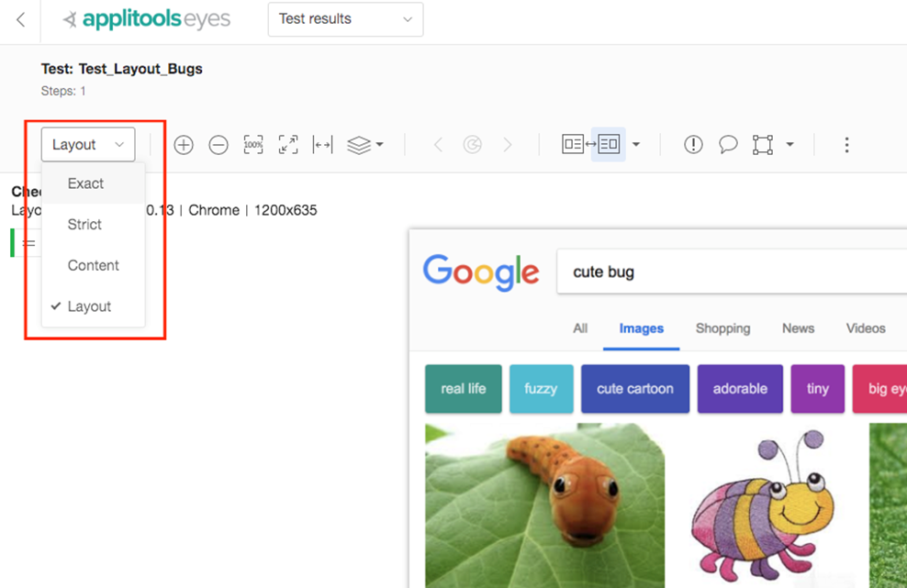
Task: Set zoom to 100% actual size
Action: pos(253,144)
